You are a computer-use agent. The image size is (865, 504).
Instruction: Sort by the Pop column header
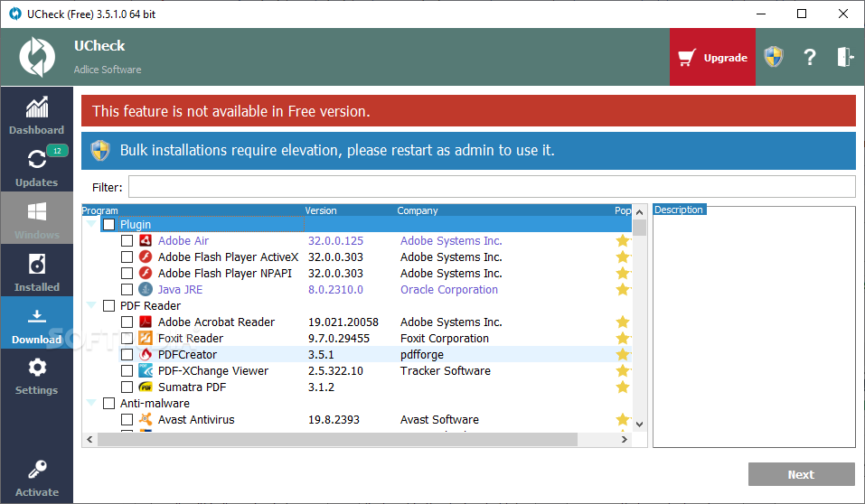(x=623, y=210)
